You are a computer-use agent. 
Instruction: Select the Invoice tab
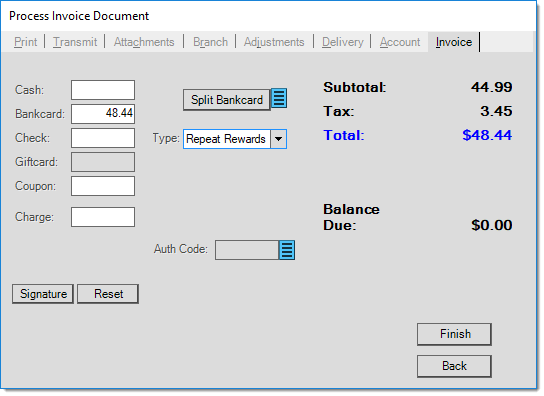(x=454, y=42)
